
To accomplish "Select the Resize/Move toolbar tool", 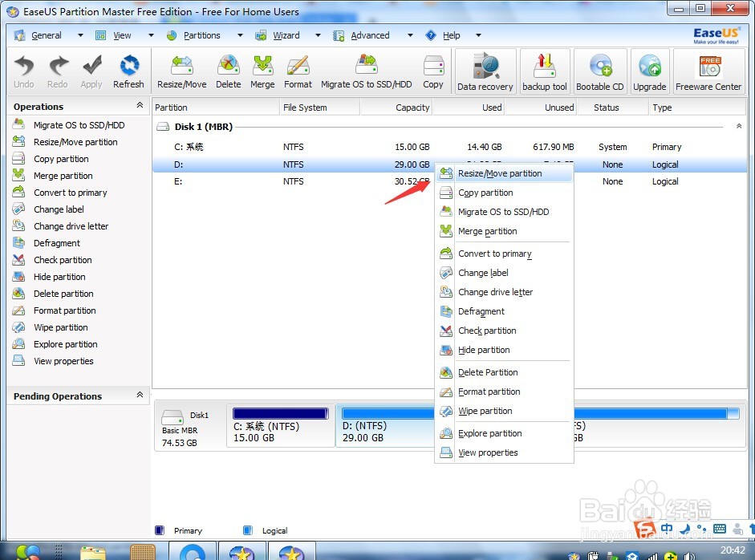I will tap(182, 71).
